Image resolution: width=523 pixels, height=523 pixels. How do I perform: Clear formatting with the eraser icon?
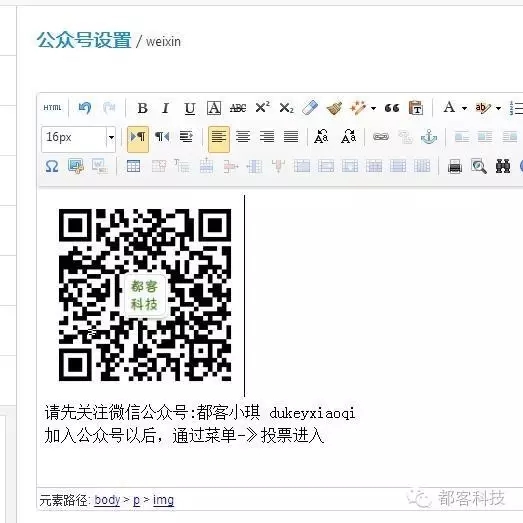pos(310,108)
